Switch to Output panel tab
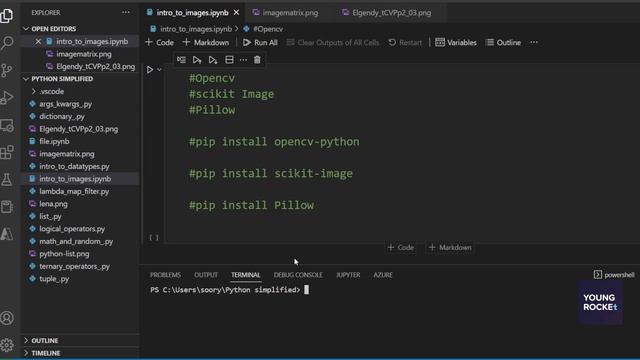The height and width of the screenshot is (360, 640). click(206, 275)
